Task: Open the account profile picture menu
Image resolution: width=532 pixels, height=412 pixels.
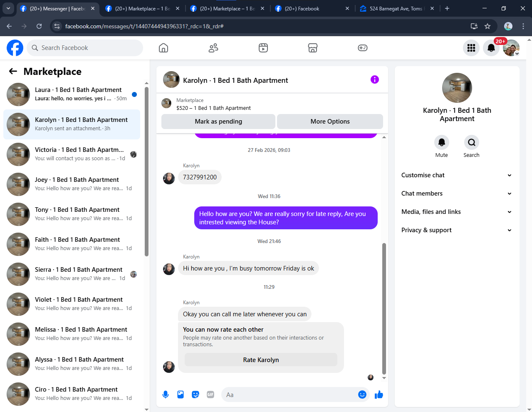Action: [511, 48]
